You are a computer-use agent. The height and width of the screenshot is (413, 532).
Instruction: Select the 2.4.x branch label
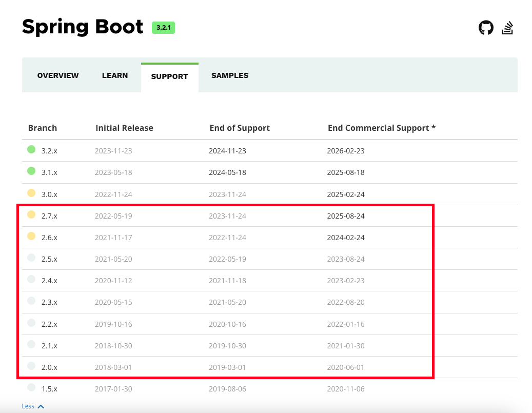pyautogui.click(x=50, y=281)
